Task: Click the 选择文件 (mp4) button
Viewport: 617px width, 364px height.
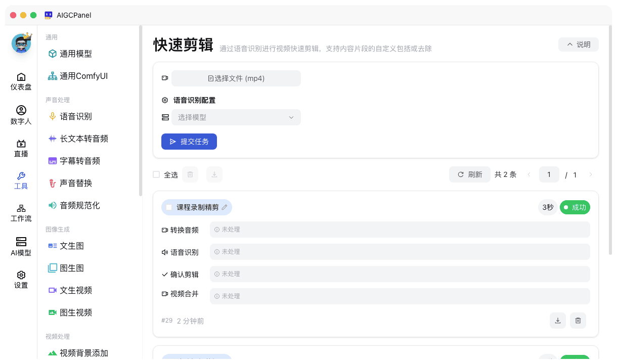Action: [x=236, y=78]
